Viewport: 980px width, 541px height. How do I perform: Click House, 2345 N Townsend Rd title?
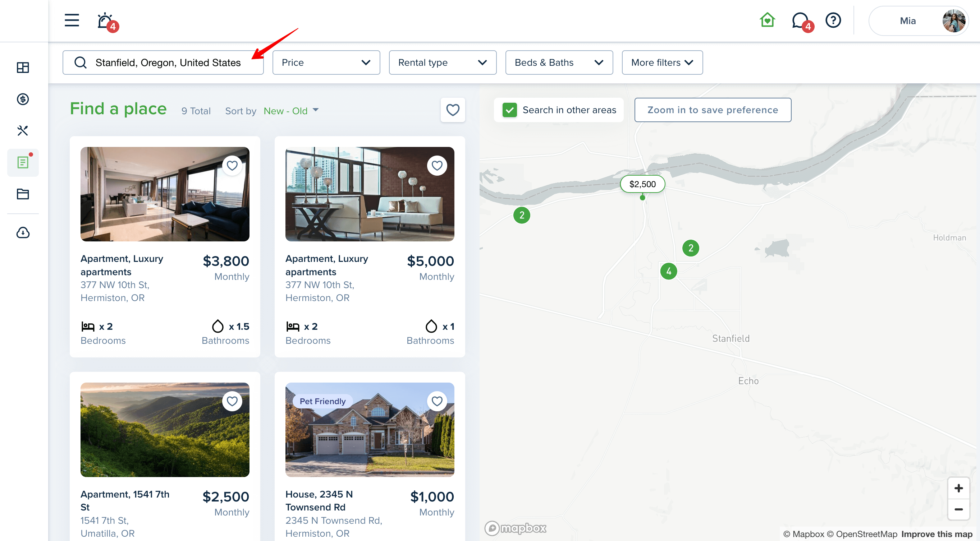click(x=319, y=501)
